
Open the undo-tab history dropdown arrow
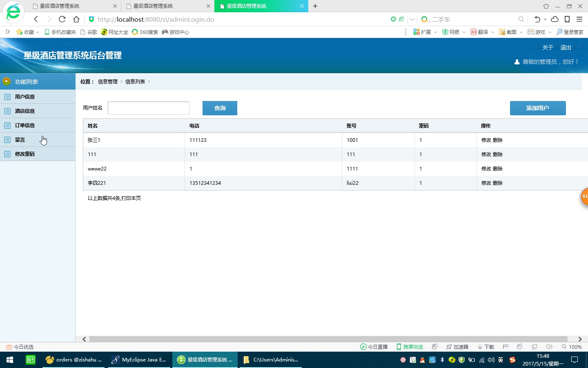pyautogui.click(x=545, y=19)
